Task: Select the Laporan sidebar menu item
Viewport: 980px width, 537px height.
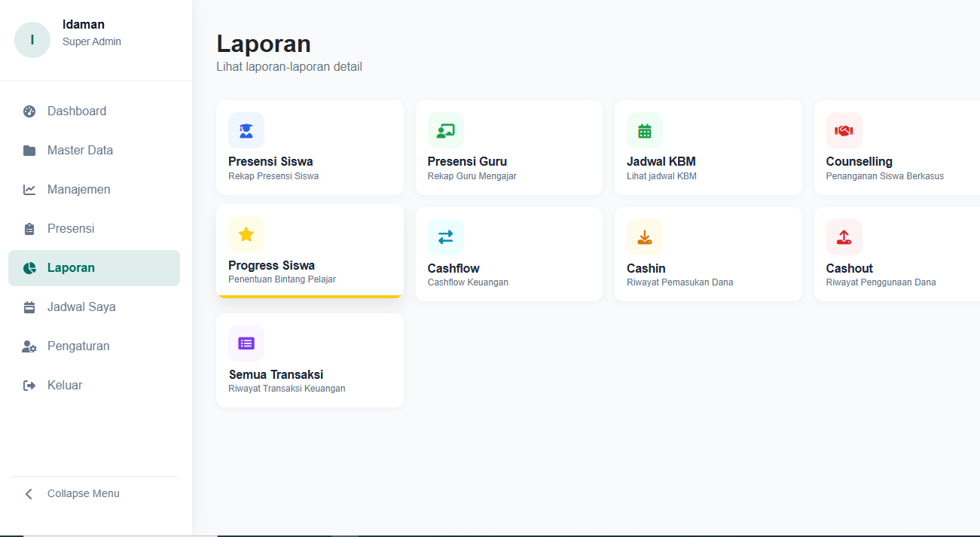Action: click(x=94, y=268)
